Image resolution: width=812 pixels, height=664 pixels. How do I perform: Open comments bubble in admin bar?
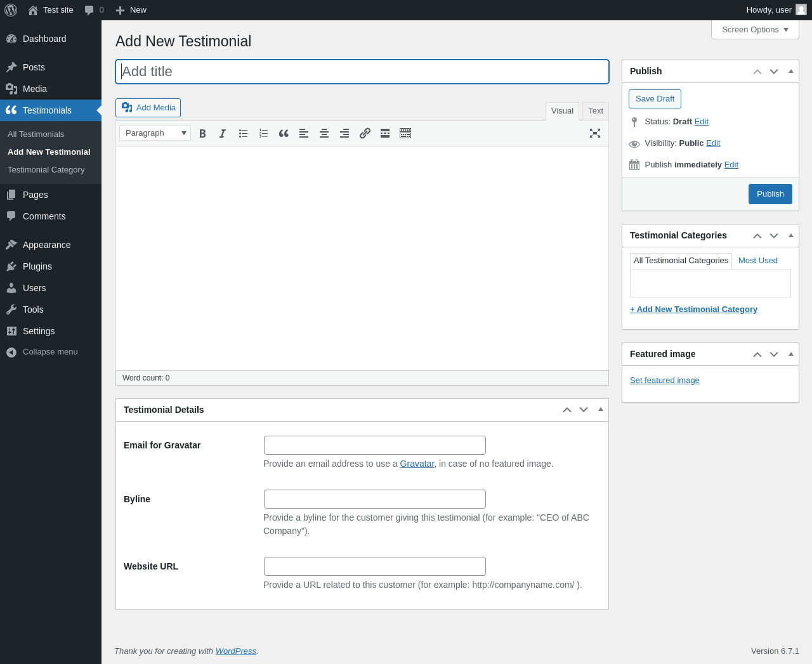[x=95, y=10]
